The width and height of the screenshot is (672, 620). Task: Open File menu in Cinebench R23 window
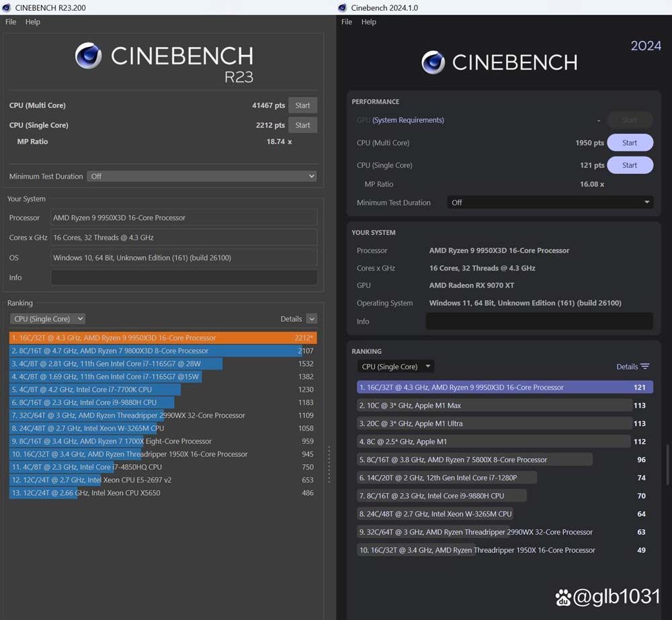click(x=11, y=22)
